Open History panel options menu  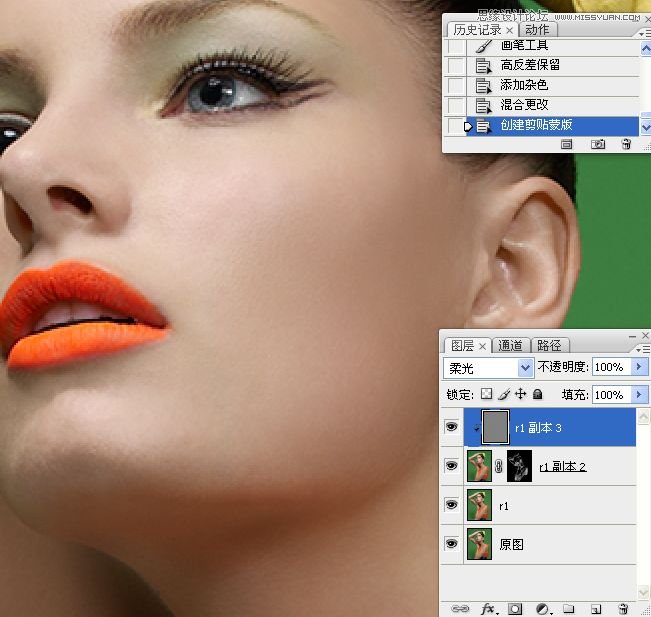(x=644, y=33)
